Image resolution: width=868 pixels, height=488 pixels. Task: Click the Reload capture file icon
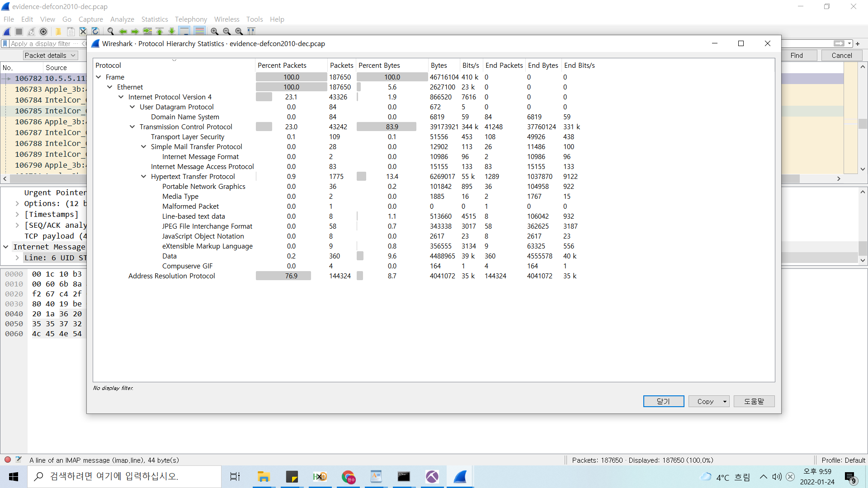pos(95,31)
